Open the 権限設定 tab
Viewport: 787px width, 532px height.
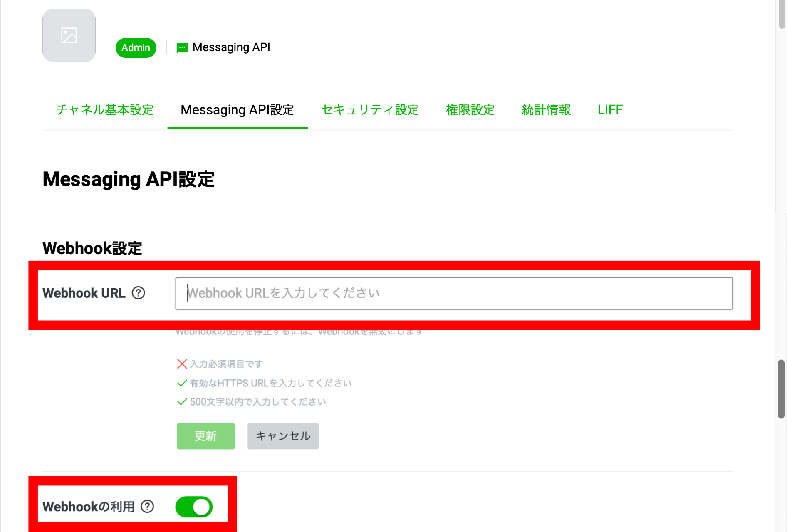(x=470, y=110)
